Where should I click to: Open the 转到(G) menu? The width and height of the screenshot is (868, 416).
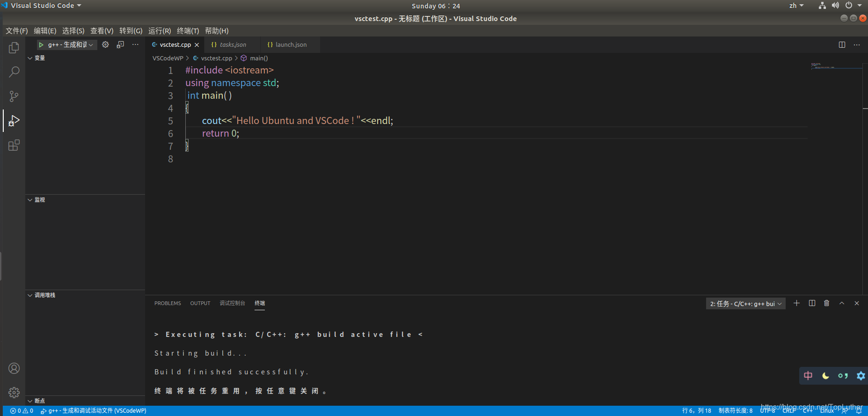click(131, 31)
